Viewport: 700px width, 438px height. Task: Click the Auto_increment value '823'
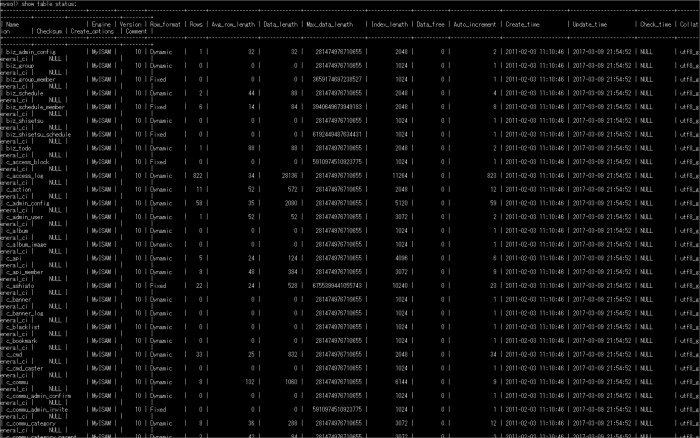click(x=492, y=176)
